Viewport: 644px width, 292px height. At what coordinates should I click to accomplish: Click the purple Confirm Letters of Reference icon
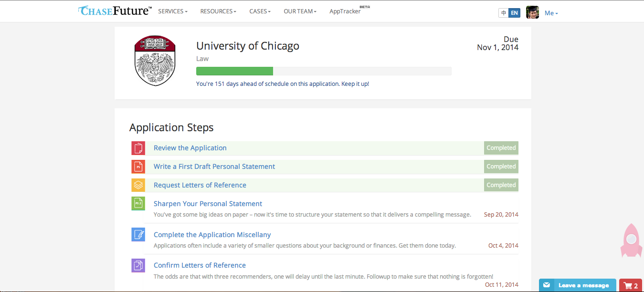[138, 265]
